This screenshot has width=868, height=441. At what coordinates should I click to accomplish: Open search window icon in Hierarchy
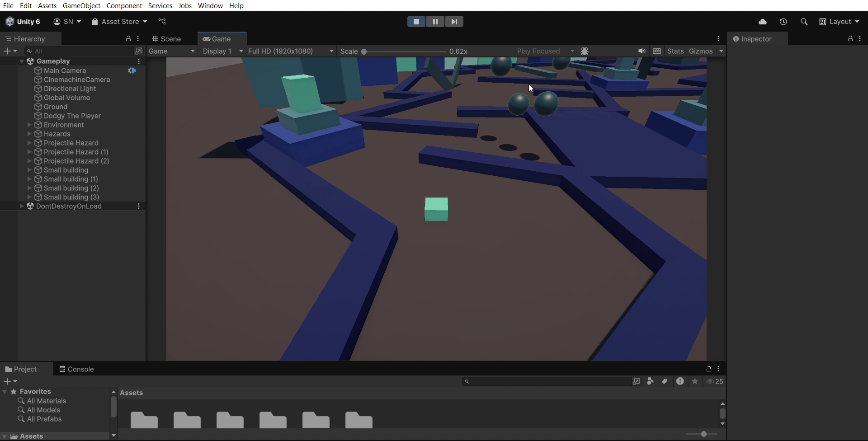pos(139,51)
